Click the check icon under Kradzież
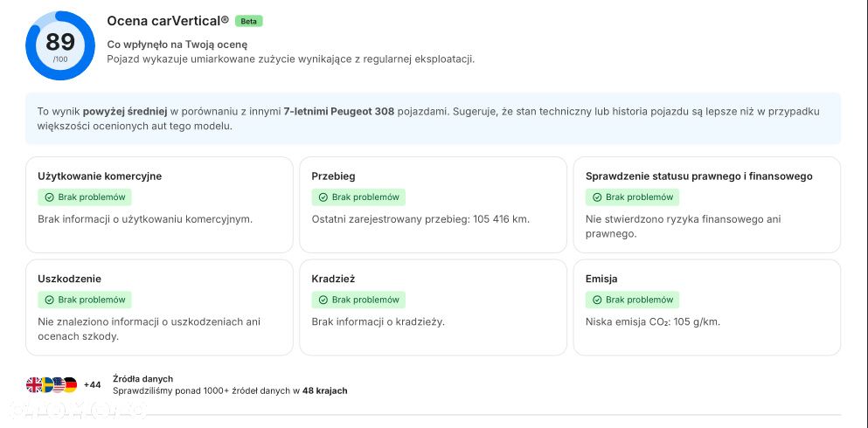The image size is (868, 428). coord(323,300)
